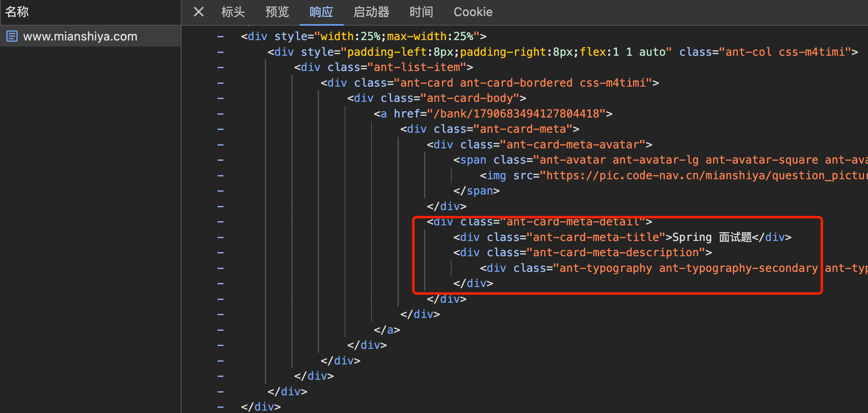Image resolution: width=868 pixels, height=413 pixels.
Task: Click the img src pic.code-nav.cn URL
Action: pyautogui.click(x=704, y=176)
